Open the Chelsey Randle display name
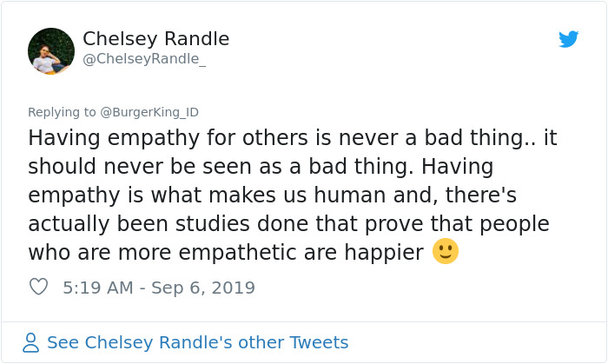Viewport: 608px width, 364px height. [155, 39]
